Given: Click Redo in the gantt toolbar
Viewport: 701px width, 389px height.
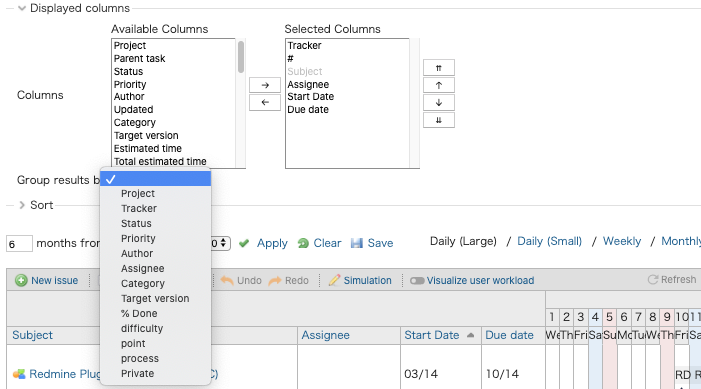Looking at the screenshot, I should point(289,280).
